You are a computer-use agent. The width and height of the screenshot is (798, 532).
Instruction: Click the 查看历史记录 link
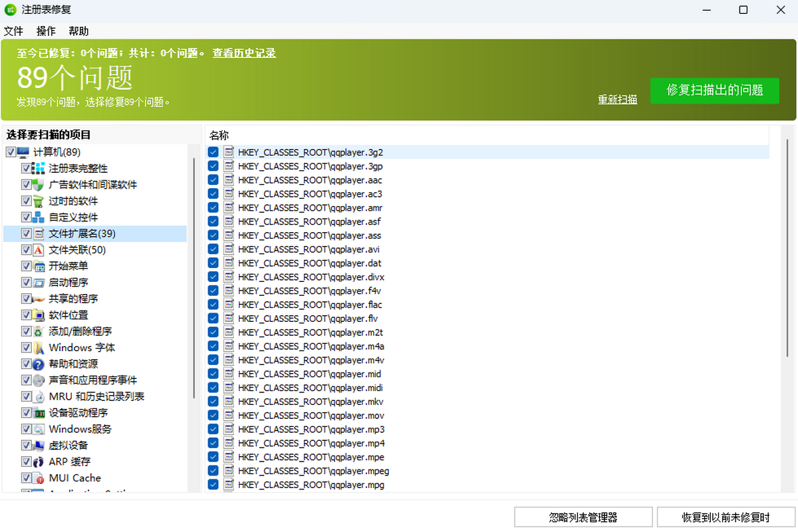coord(244,53)
